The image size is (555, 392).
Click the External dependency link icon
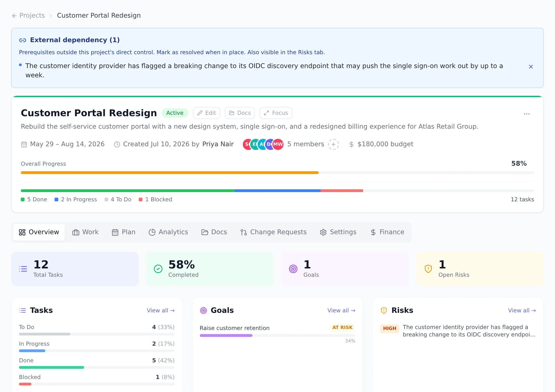(x=23, y=40)
